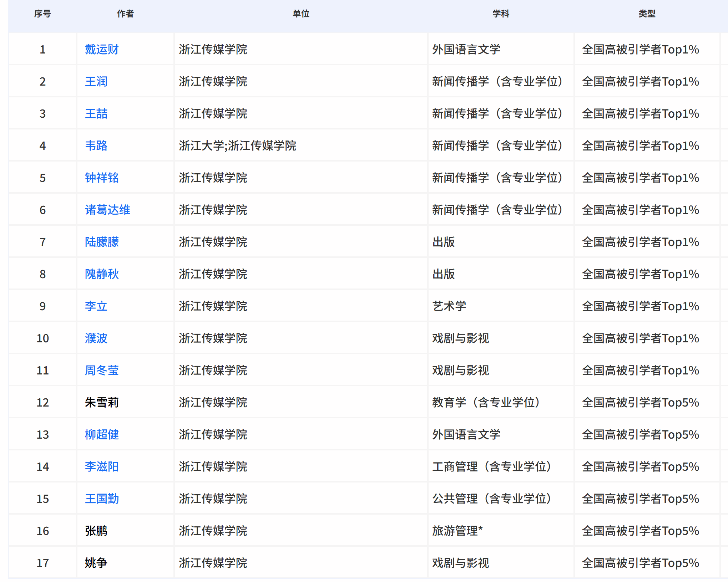Image resolution: width=728 pixels, height=582 pixels.
Task: Open author link 诸葛达维
Action: [x=107, y=210]
